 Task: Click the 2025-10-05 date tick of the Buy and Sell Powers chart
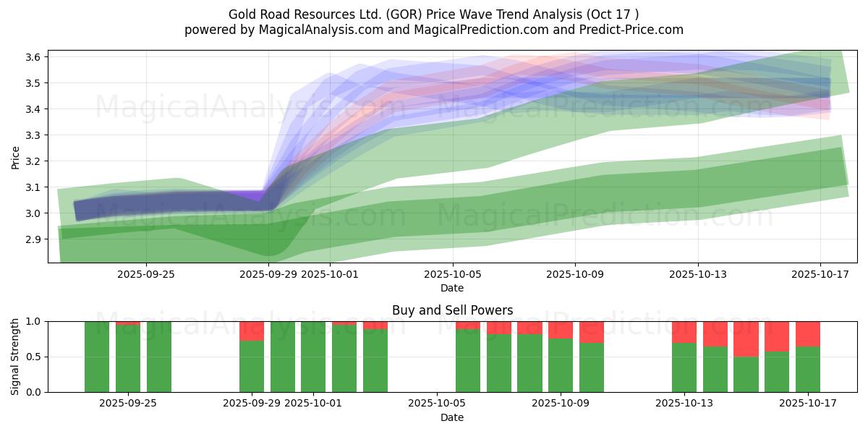tap(438, 404)
